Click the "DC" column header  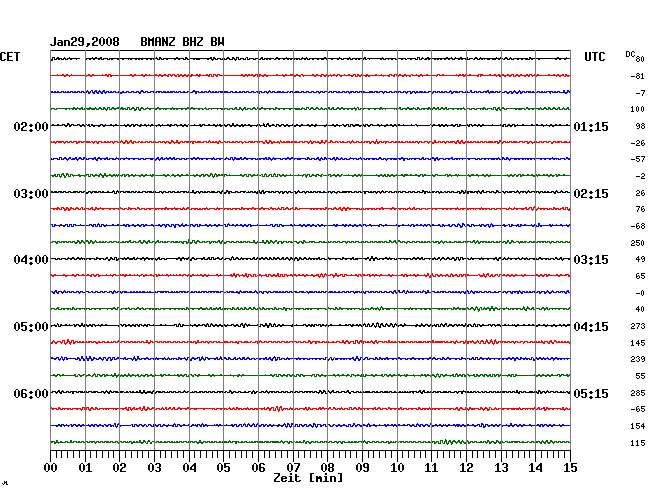(630, 54)
